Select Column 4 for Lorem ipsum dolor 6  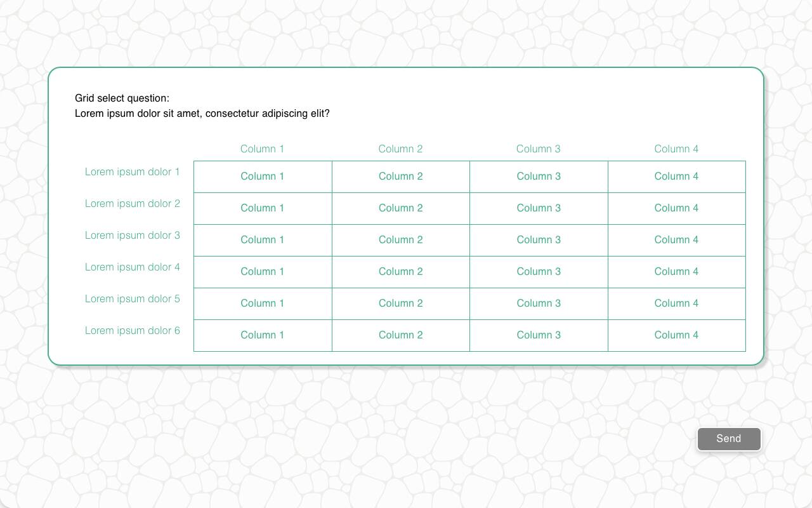[x=676, y=335]
